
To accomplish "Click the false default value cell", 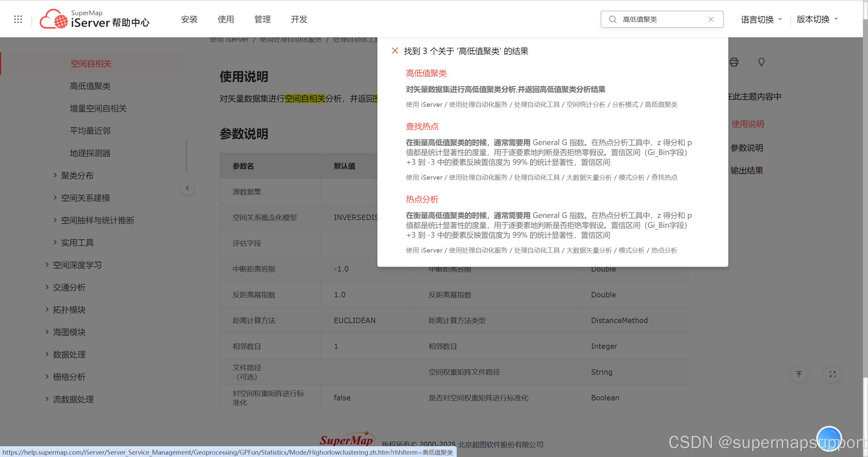I will pos(368,398).
